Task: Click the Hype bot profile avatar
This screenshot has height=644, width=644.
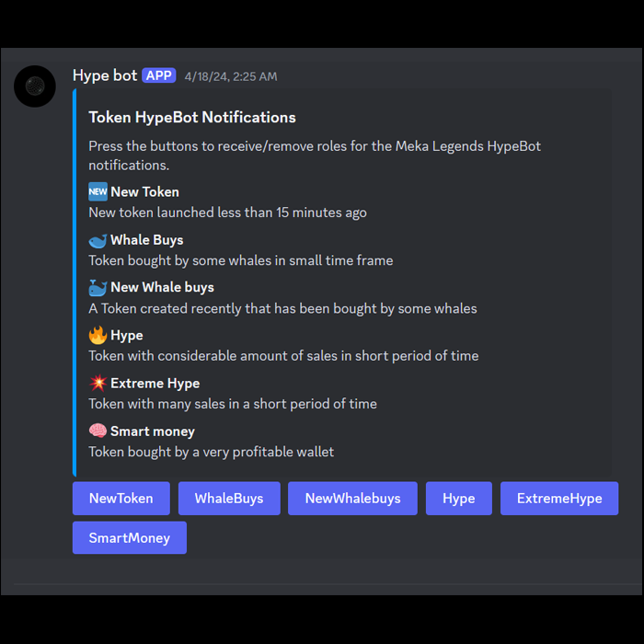Action: point(35,86)
